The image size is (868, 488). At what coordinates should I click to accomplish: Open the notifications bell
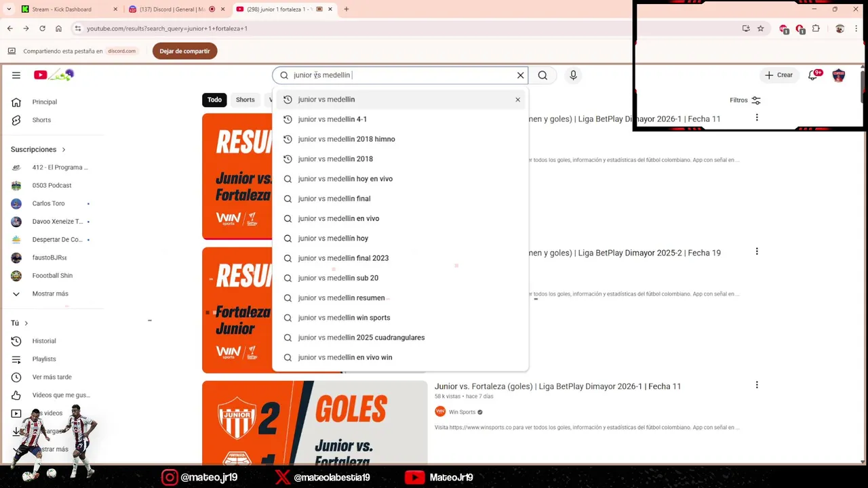[814, 75]
